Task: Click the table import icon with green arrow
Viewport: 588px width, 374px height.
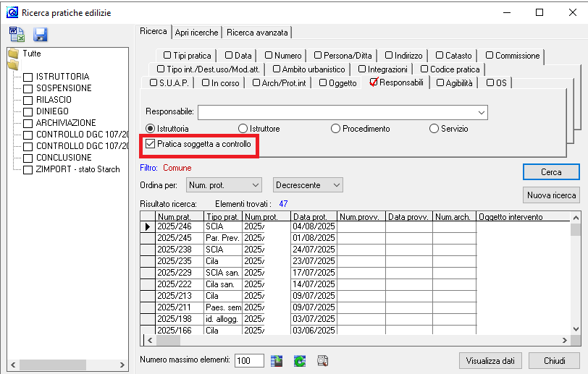Action: pos(277,360)
